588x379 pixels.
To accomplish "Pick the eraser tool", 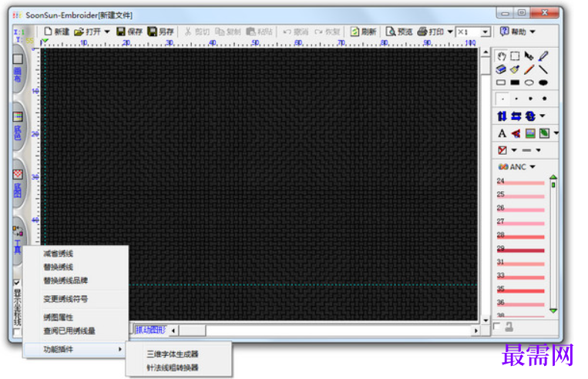I will 501,69.
